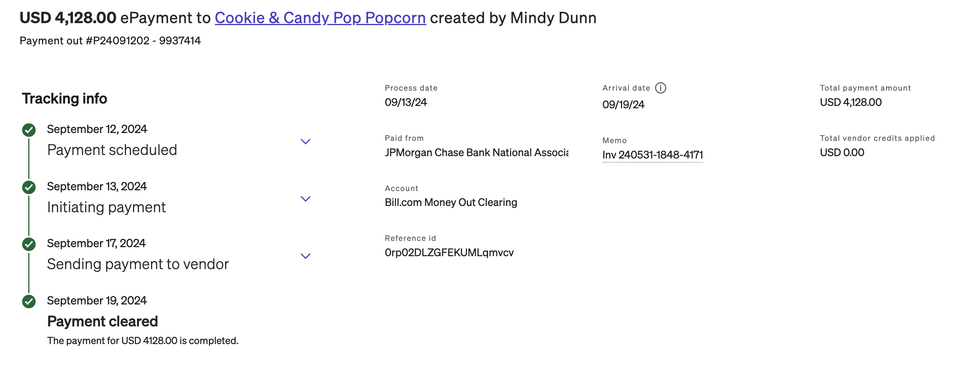This screenshot has height=368, width=980.
Task: Click the green checkmark next to September 17, 2024
Action: pyautogui.click(x=29, y=244)
